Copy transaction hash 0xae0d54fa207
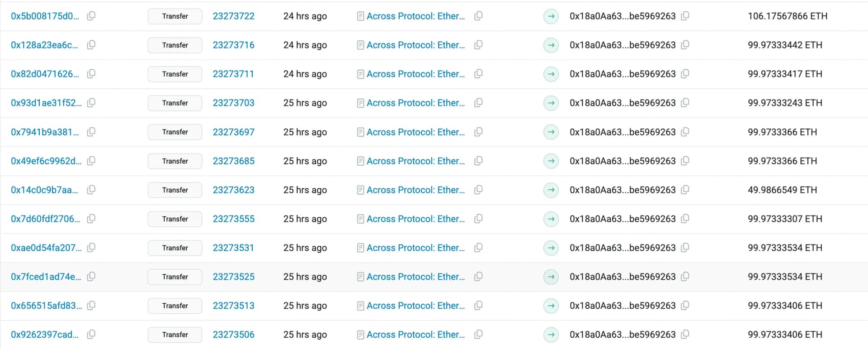Screen dimensions: 868x349 click(91, 248)
